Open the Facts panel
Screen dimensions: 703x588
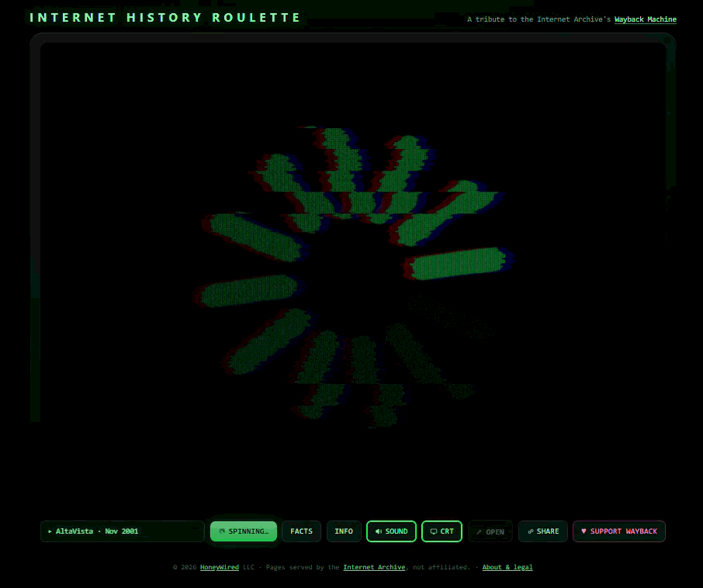pyautogui.click(x=301, y=531)
